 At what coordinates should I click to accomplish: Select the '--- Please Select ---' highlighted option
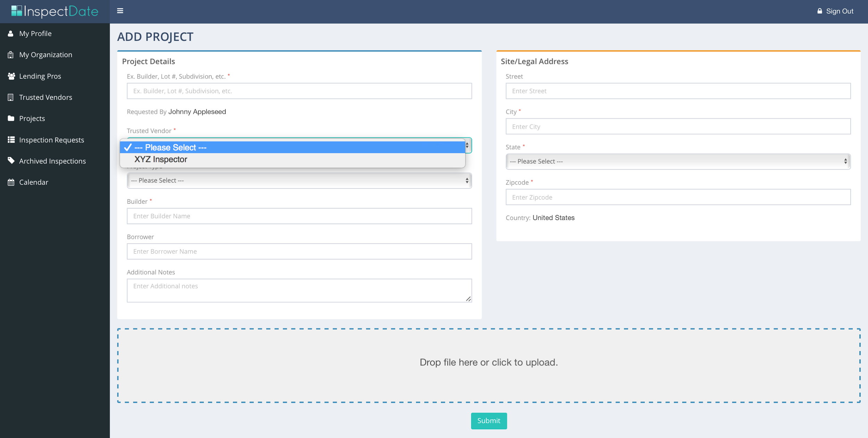[x=170, y=148]
